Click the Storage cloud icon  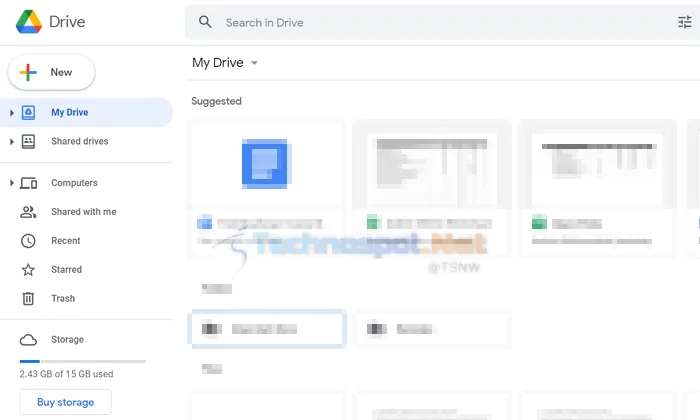click(x=28, y=340)
